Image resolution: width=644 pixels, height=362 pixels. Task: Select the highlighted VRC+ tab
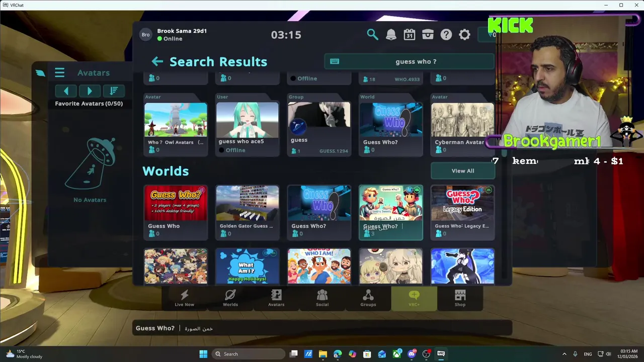[x=414, y=298]
